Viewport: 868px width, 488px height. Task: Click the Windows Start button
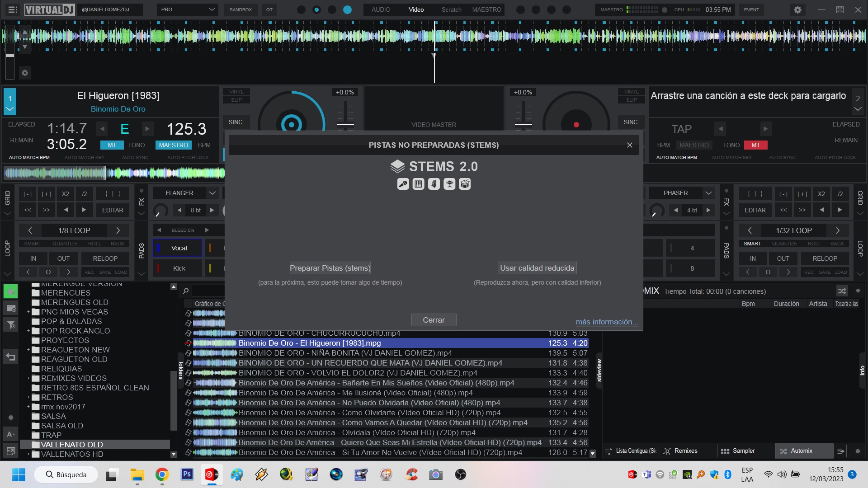[19, 474]
